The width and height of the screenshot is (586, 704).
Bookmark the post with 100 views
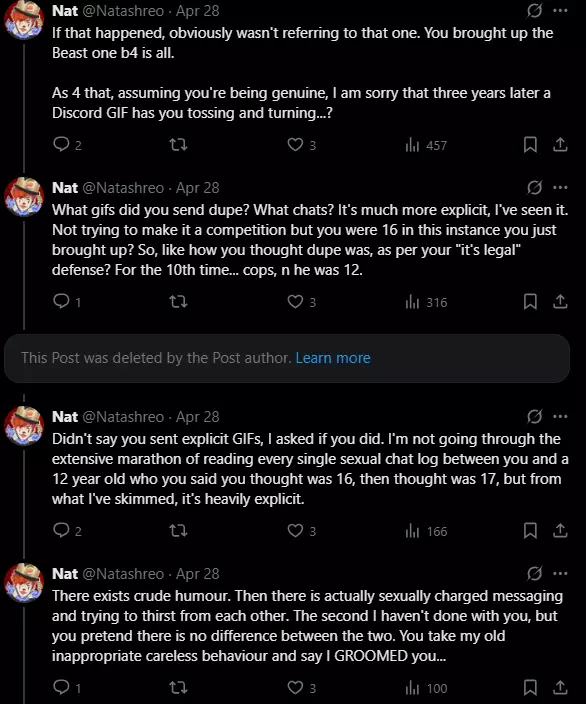530,687
